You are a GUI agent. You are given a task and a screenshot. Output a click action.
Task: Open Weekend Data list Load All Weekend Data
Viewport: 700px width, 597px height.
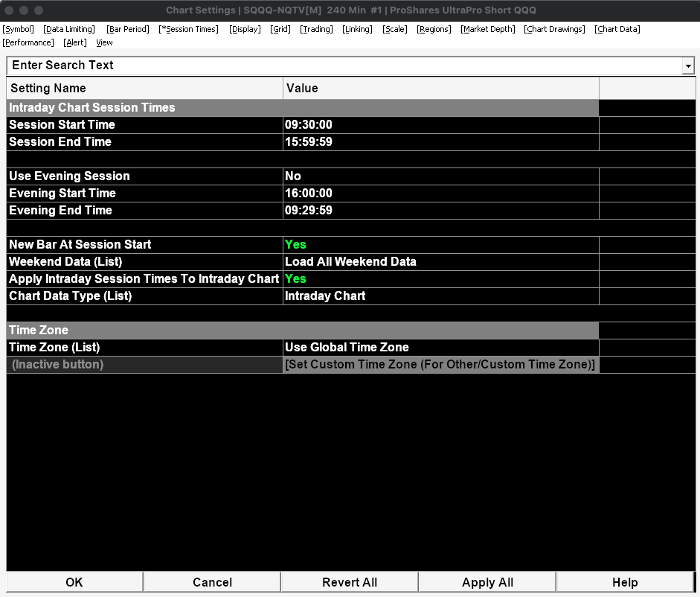pos(440,261)
